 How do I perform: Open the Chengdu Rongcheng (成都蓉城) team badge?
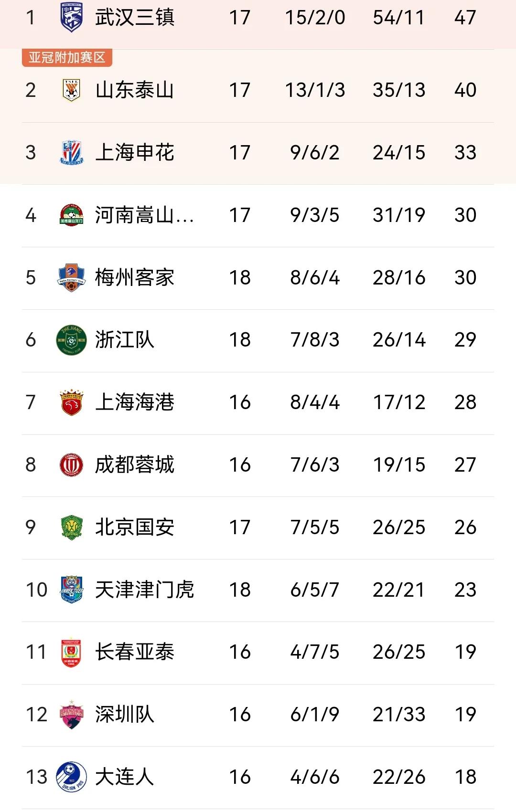click(x=71, y=464)
